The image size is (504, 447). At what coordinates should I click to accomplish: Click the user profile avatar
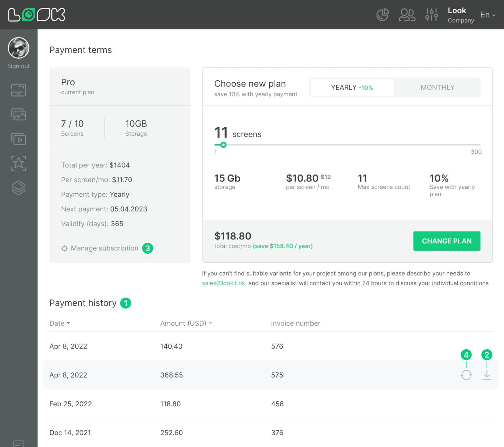pyautogui.click(x=18, y=48)
